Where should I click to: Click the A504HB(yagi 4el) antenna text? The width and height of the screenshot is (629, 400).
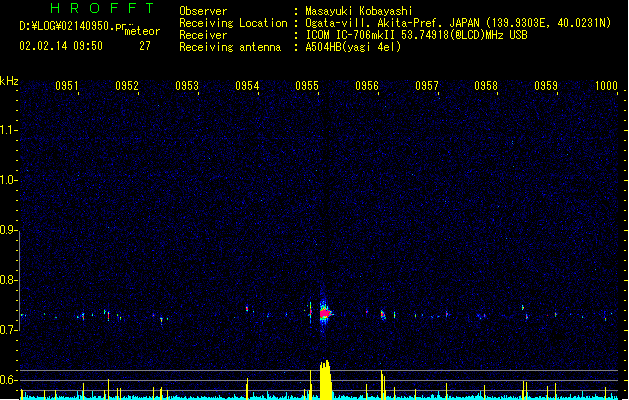[353, 47]
